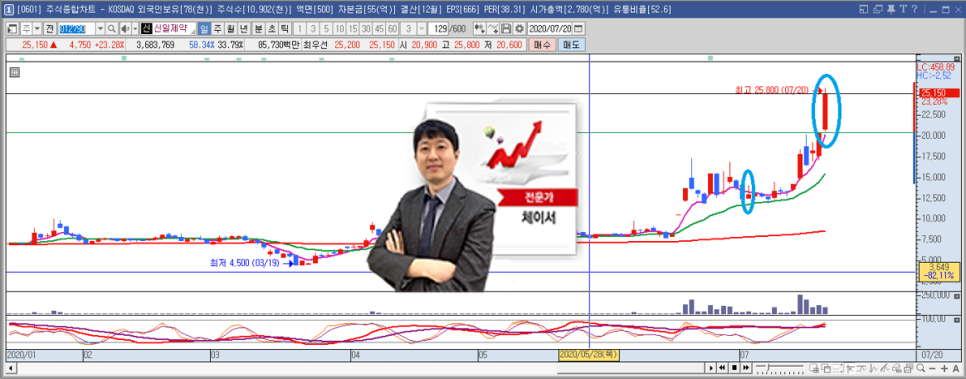966x379 pixels.
Task: Select interval button 45
Action: pyautogui.click(x=378, y=29)
